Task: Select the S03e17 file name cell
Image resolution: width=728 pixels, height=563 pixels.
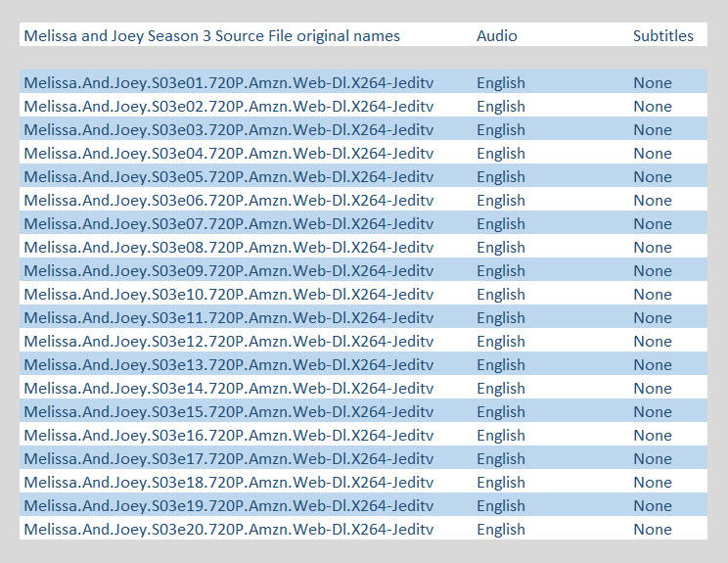Action: (x=229, y=459)
